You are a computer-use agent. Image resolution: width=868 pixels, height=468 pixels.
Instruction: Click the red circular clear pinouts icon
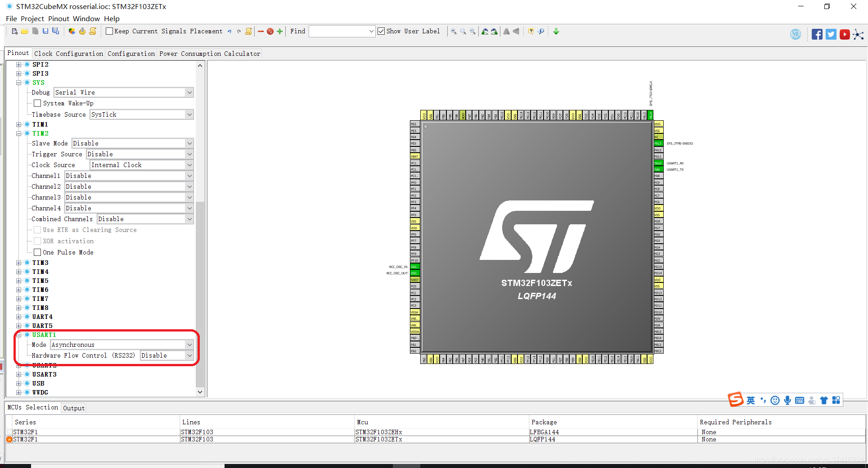point(270,32)
